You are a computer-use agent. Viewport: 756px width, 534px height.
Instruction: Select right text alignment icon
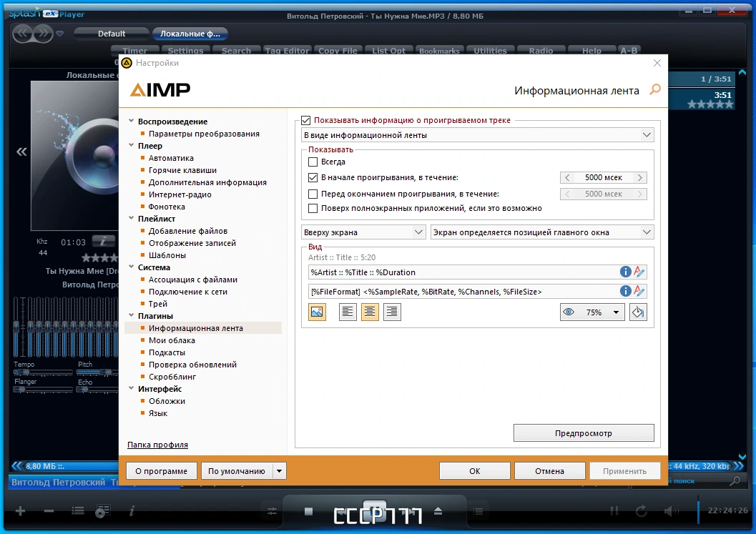(x=392, y=312)
